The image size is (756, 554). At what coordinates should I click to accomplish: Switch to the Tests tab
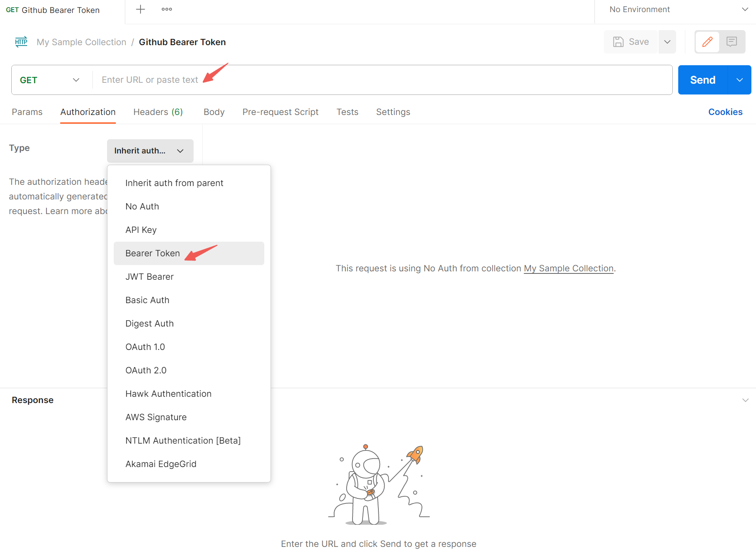[347, 112]
